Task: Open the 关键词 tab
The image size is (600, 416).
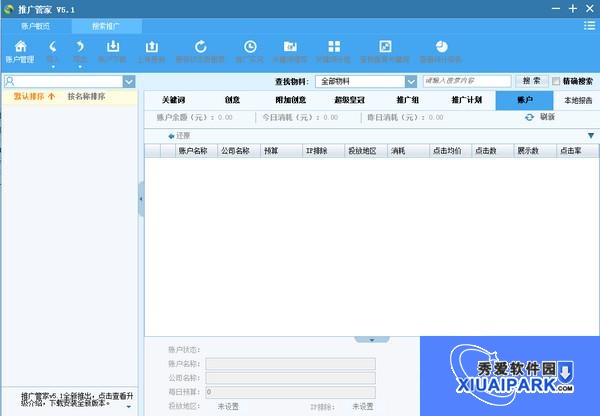Action: pyautogui.click(x=173, y=100)
